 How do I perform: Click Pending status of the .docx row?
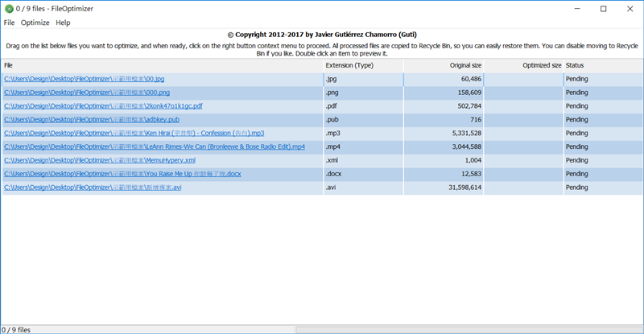576,174
